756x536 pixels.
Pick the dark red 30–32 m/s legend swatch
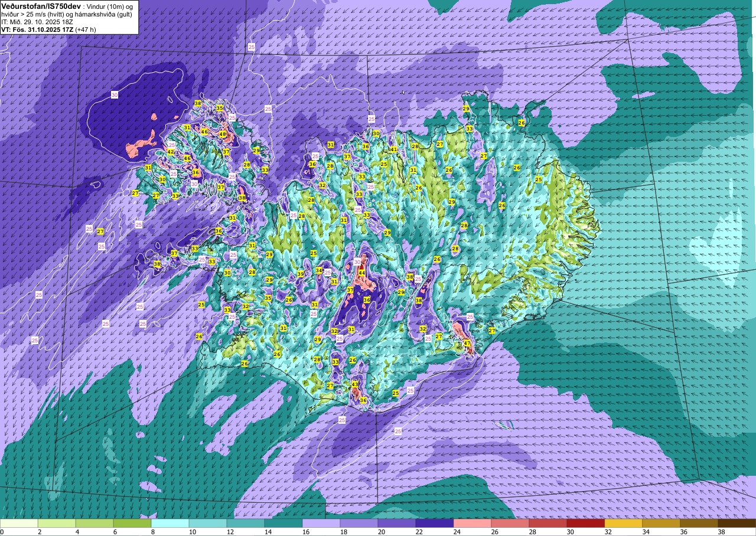586,523
